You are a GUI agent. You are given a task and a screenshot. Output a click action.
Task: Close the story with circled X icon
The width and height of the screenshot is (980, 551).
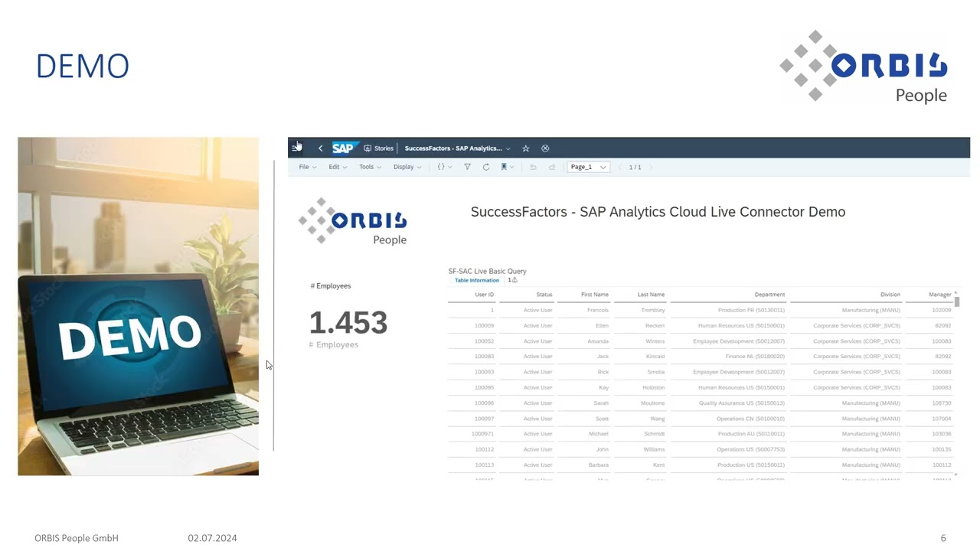pos(545,148)
